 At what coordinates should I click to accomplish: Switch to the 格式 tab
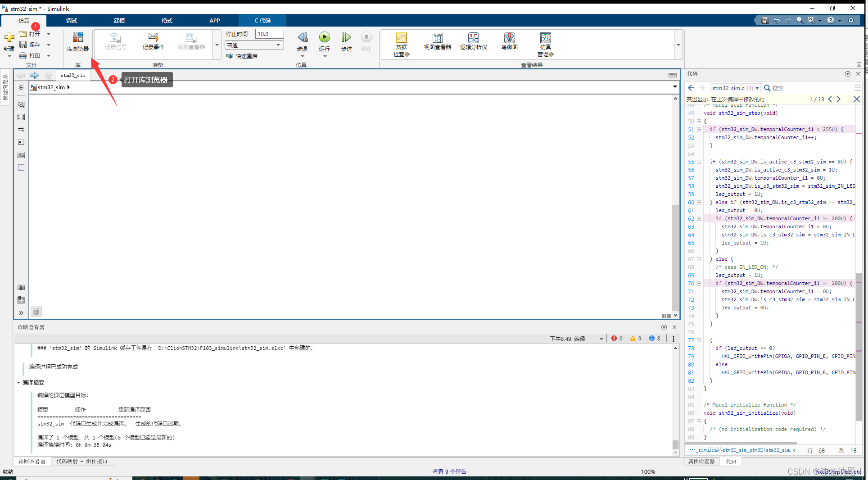pyautogui.click(x=167, y=20)
